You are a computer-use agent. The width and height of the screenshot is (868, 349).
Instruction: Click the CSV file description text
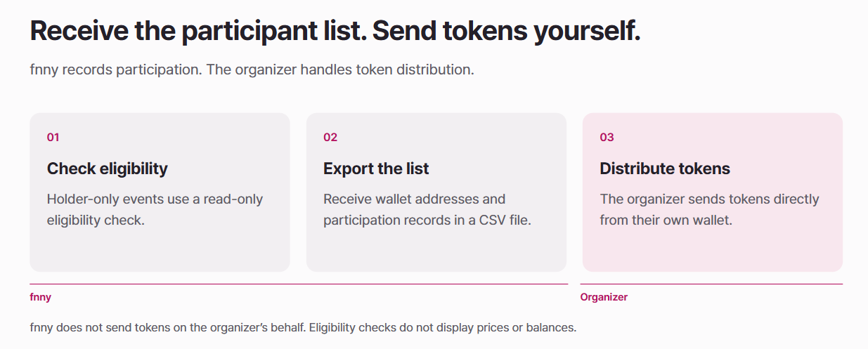pyautogui.click(x=427, y=209)
